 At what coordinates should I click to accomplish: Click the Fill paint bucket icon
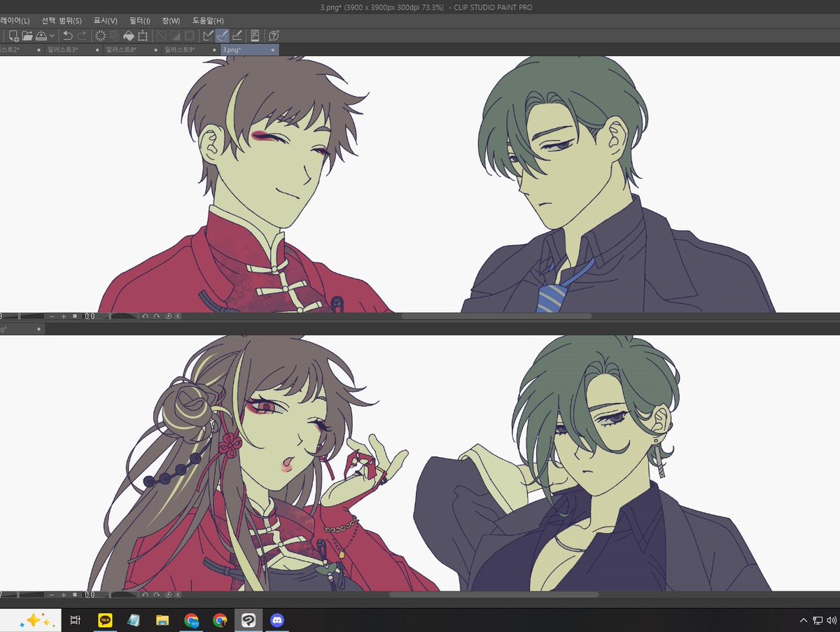point(129,35)
